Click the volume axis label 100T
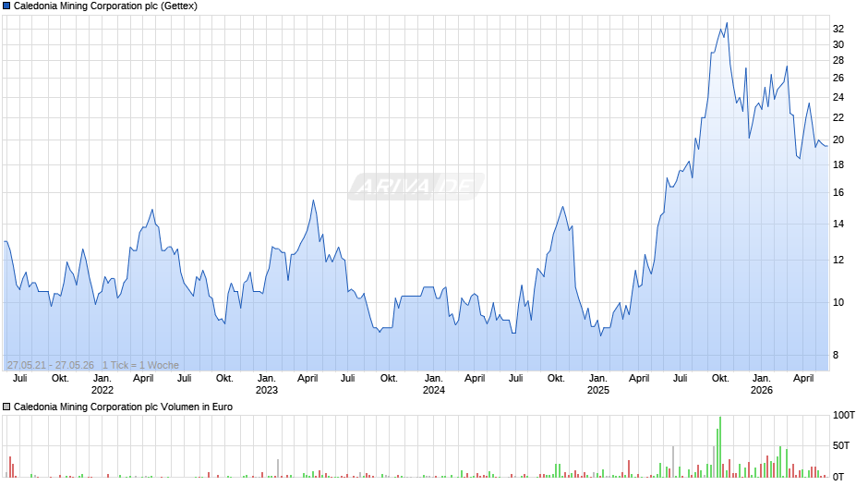The height and width of the screenshot is (486, 868). coord(844,416)
